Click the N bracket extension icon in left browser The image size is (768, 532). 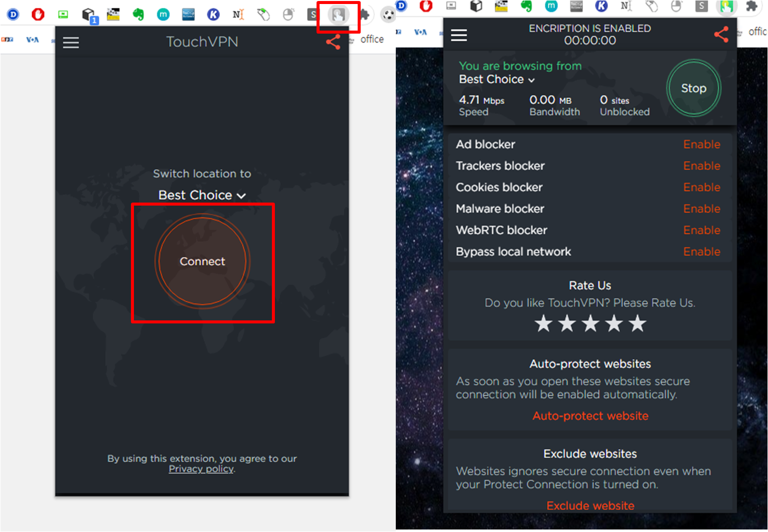click(x=238, y=14)
